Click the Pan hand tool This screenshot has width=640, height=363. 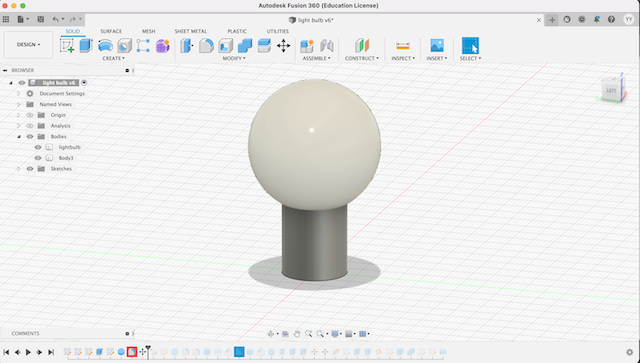[297, 334]
